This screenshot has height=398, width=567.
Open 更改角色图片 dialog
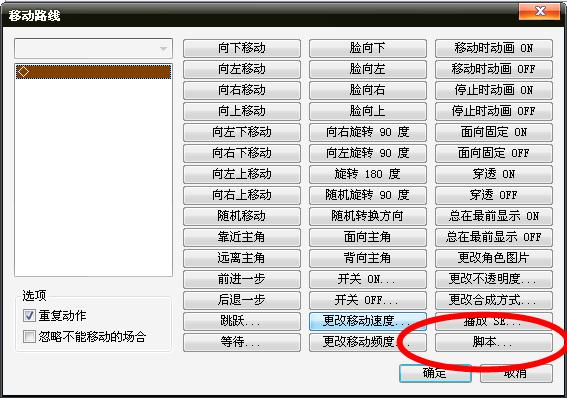[x=494, y=258]
